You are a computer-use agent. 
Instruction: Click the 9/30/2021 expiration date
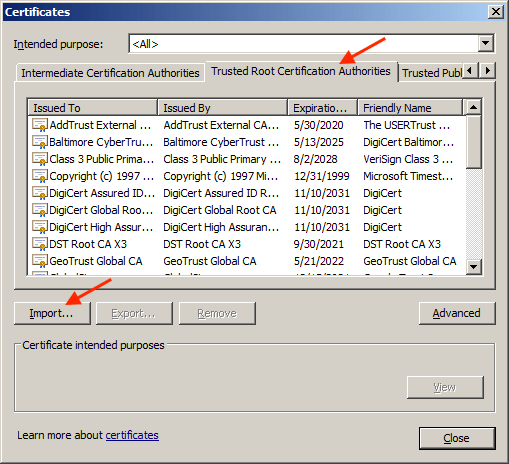pyautogui.click(x=318, y=244)
